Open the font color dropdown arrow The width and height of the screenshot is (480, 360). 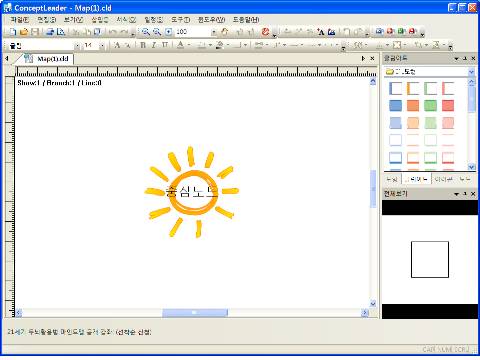(189, 45)
